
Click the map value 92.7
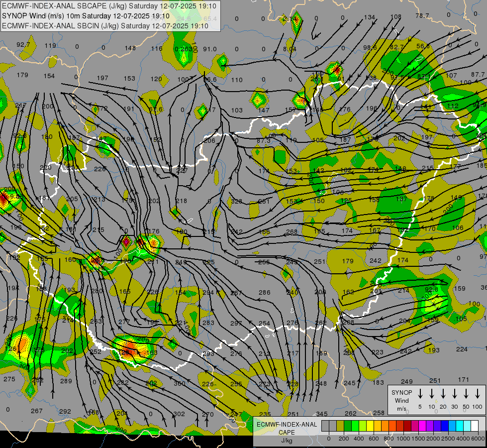click(23, 45)
